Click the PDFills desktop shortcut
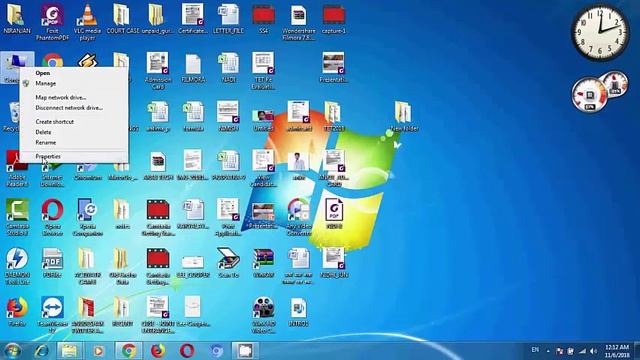The height and width of the screenshot is (360, 640). [x=52, y=263]
